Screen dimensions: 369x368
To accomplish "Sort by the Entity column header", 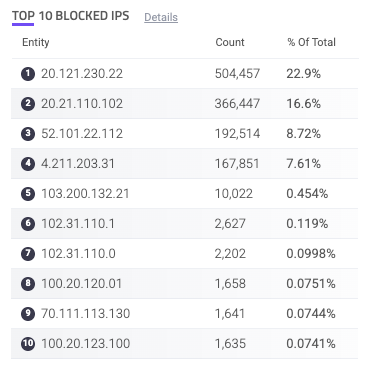I will click(x=36, y=42).
